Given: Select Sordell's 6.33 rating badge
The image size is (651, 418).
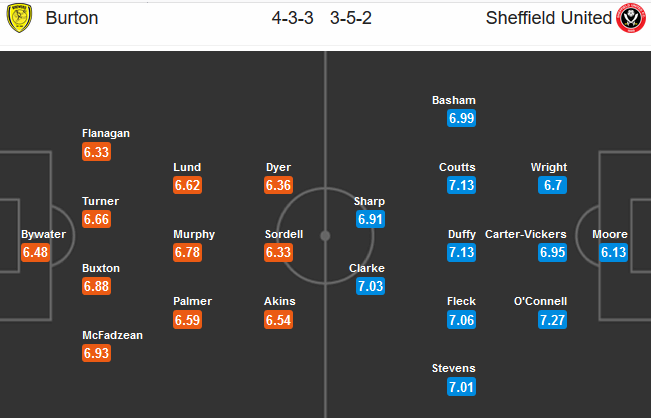Looking at the screenshot, I should point(278,252).
